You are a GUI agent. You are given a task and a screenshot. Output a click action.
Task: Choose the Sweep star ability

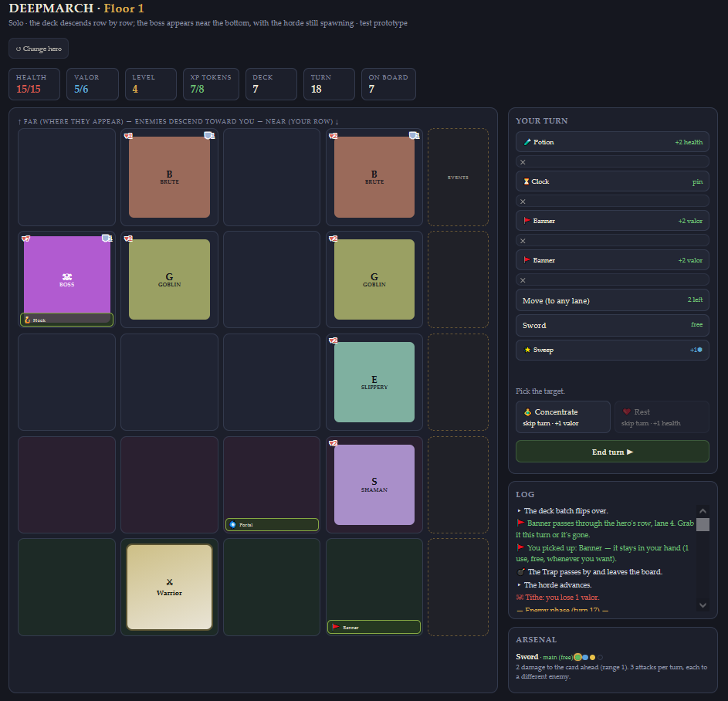[x=612, y=350]
